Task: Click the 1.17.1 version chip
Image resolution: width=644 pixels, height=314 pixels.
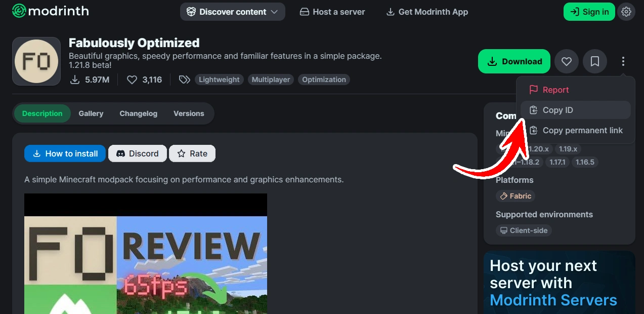Action: coord(557,162)
